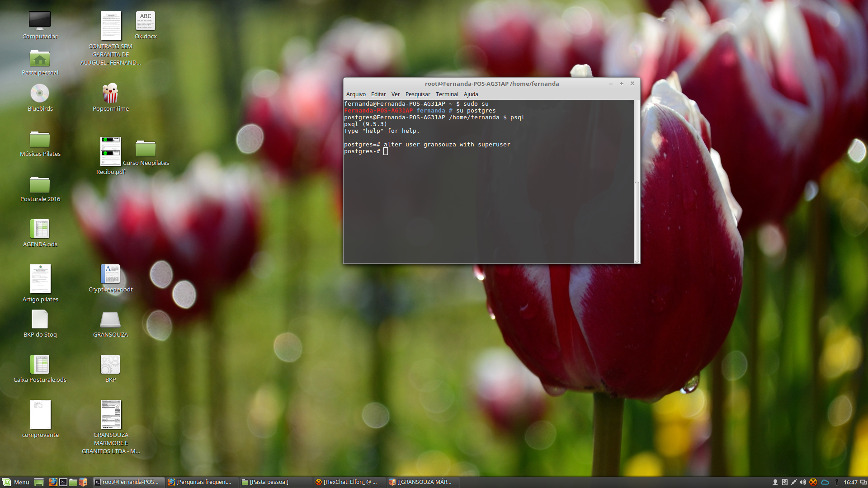Open the Pesquisar menu in terminal
Image resolution: width=868 pixels, height=488 pixels.
point(418,94)
